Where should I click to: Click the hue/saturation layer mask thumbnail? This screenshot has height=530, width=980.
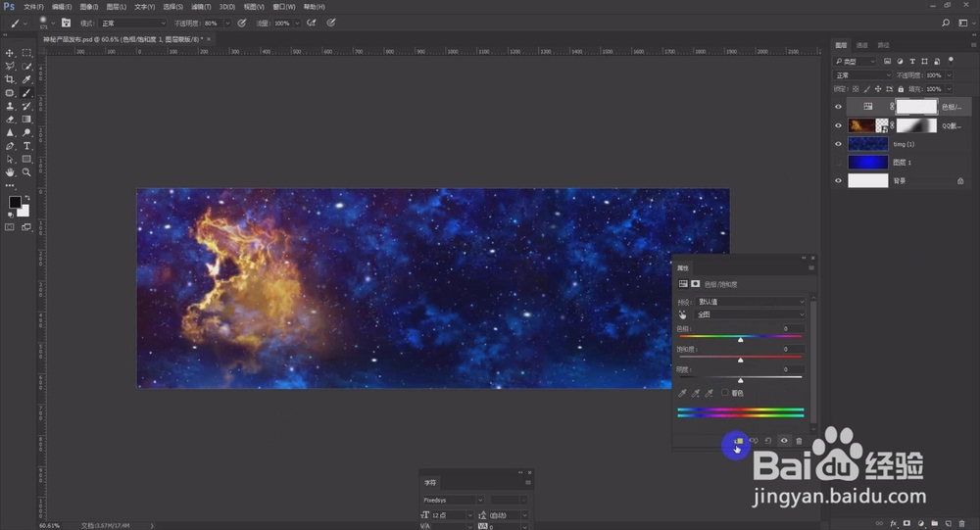click(x=917, y=107)
